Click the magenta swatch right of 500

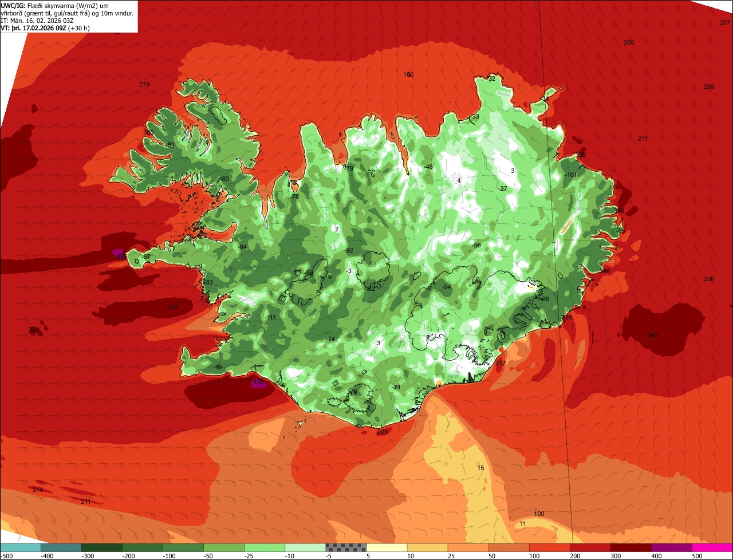(712, 547)
